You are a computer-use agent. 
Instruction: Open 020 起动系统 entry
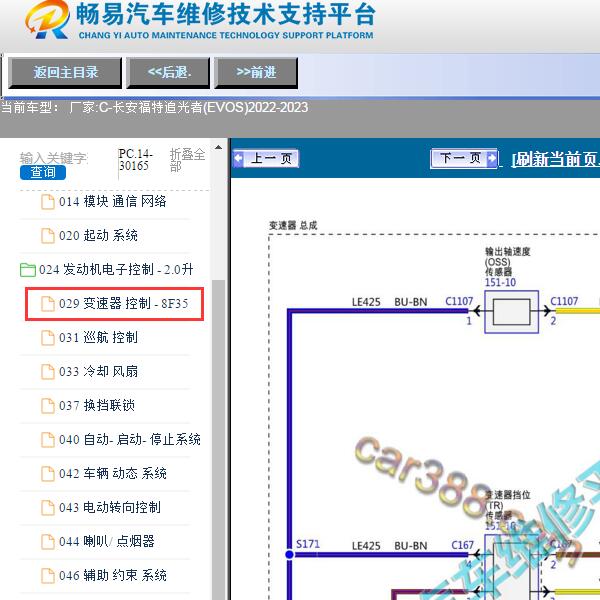click(98, 235)
